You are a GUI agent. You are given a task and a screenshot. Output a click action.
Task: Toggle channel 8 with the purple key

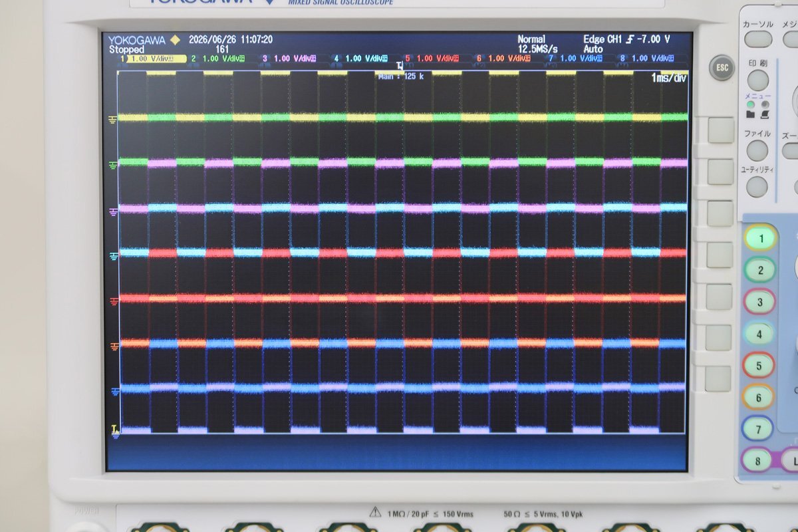pos(757,460)
